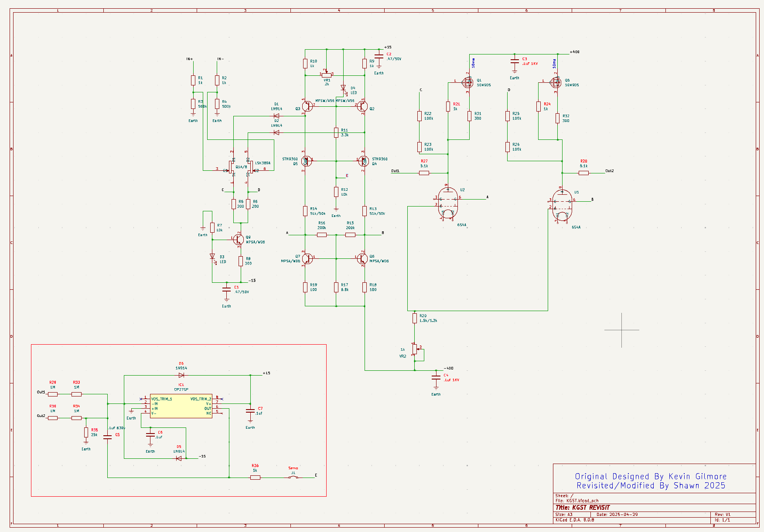This screenshot has height=532, width=764.
Task: Click resistor R36 in the servo block
Action: coord(256,478)
